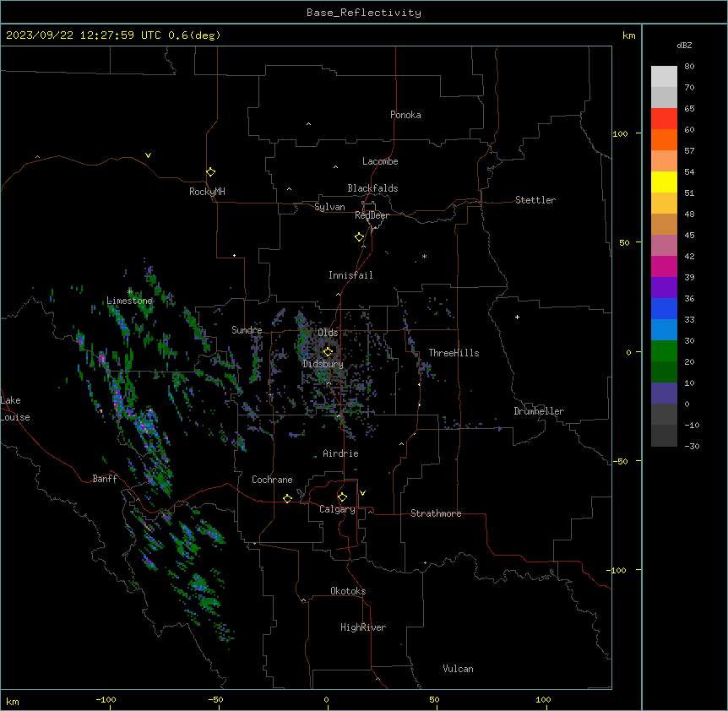Screen dimensions: 728x711
Task: Click the white caret marker southwest of Ponoka
Action: pos(309,124)
